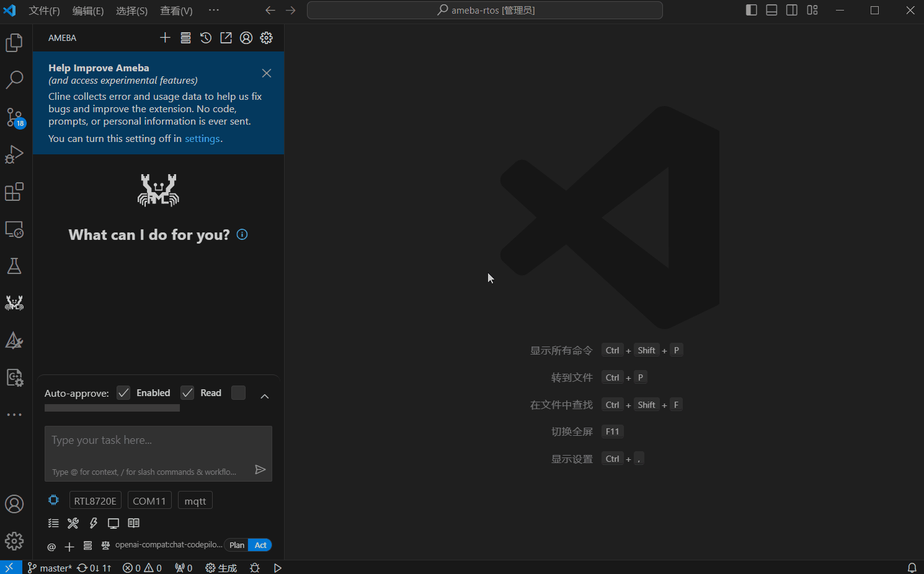
Task: Open Source Control view in activity bar
Action: [14, 117]
